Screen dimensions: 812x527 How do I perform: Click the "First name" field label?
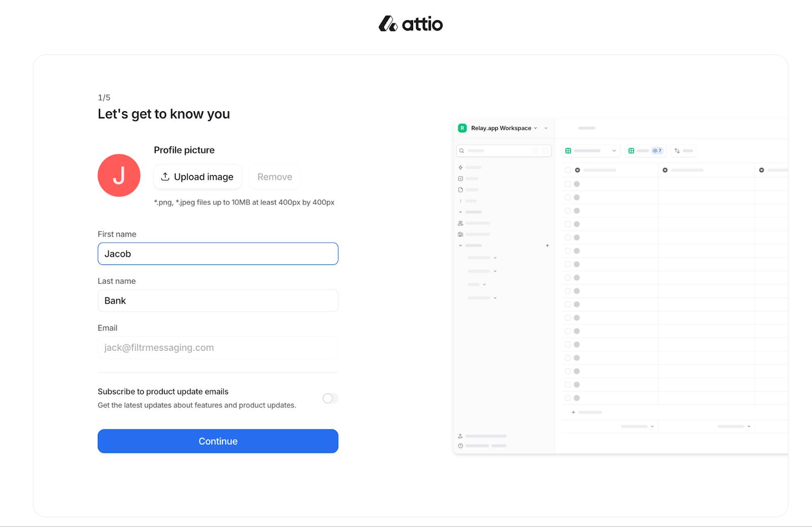click(117, 234)
